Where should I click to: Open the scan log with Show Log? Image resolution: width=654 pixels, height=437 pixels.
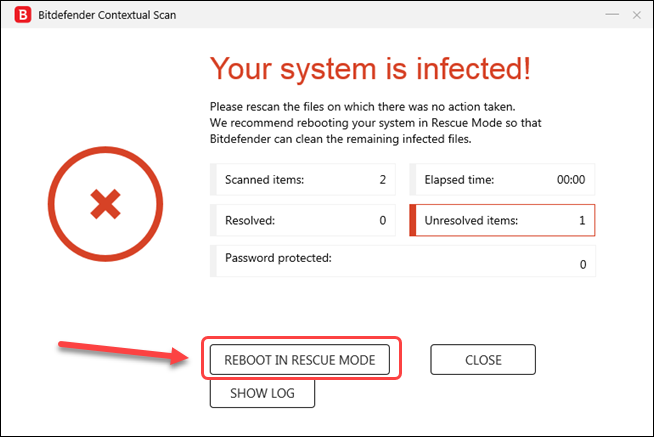[x=262, y=393]
